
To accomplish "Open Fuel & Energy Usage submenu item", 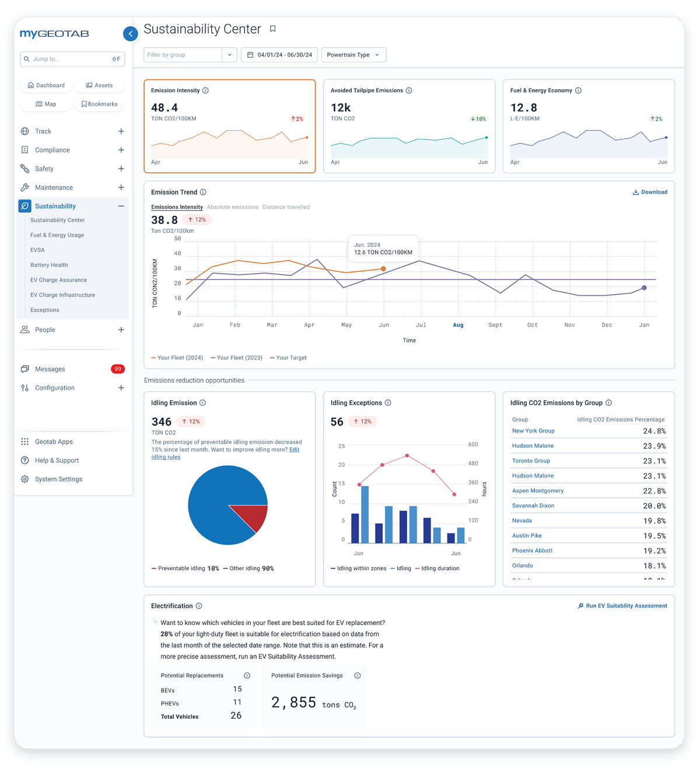I will click(x=57, y=235).
